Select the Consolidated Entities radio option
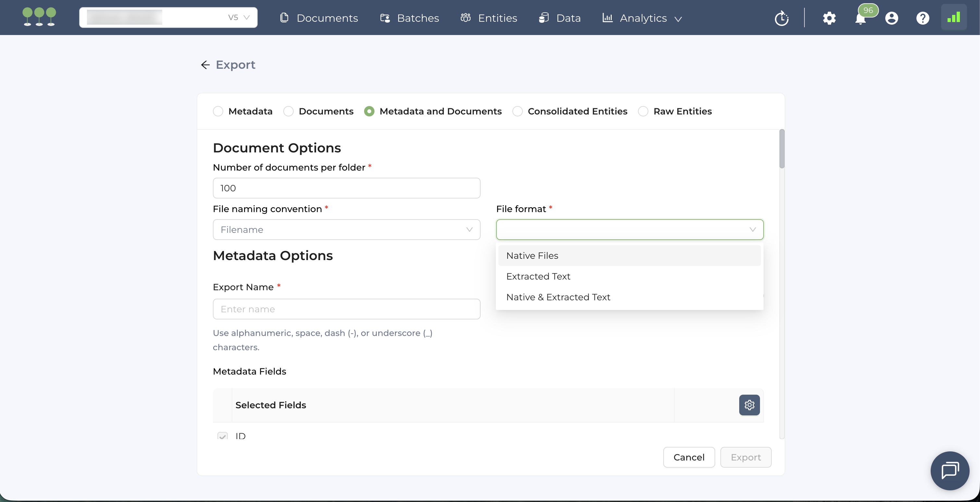This screenshot has height=502, width=980. tap(517, 111)
